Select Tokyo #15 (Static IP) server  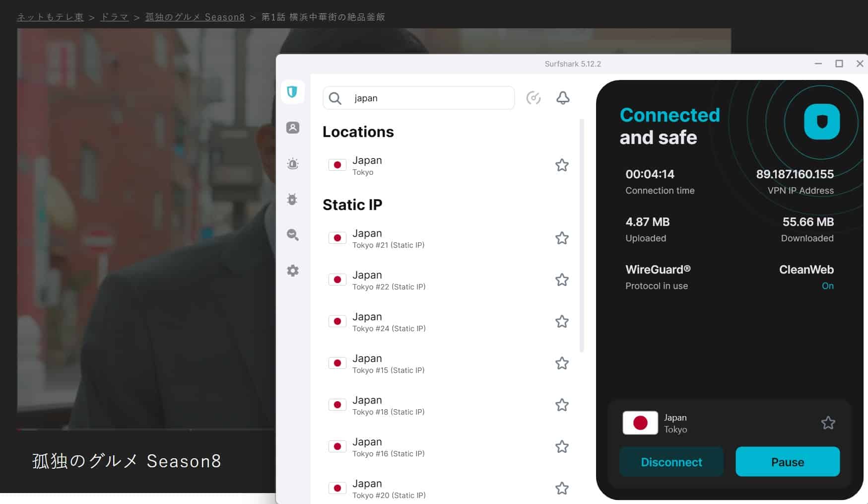coord(449,363)
